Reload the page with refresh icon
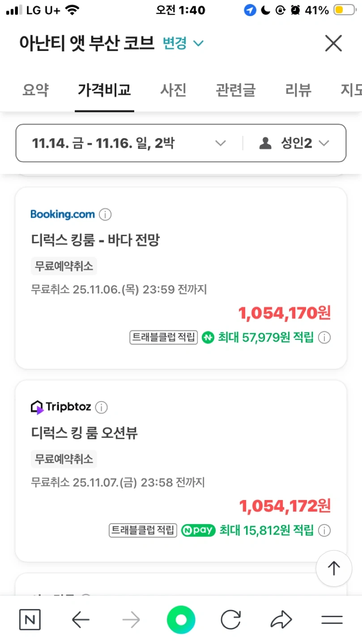 pyautogui.click(x=231, y=620)
